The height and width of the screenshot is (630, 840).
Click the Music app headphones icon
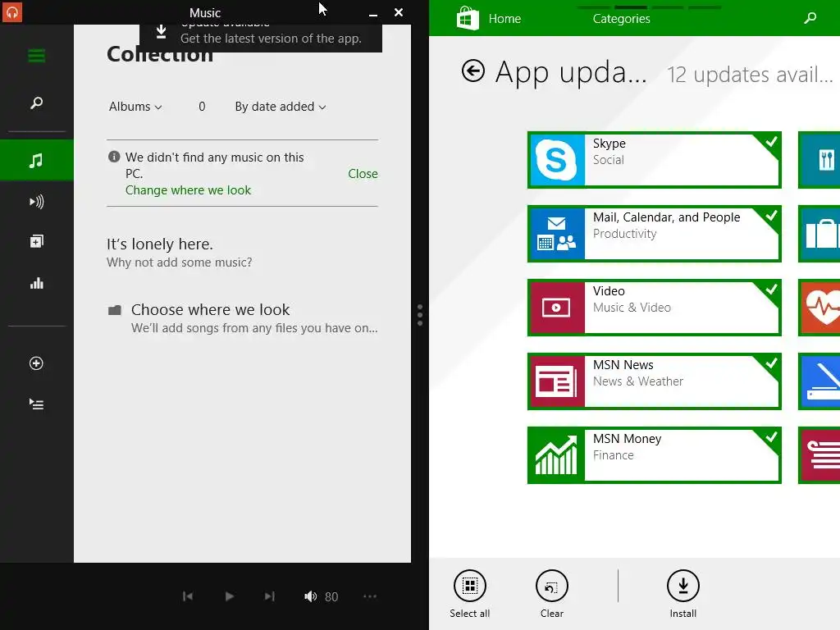tap(11, 11)
